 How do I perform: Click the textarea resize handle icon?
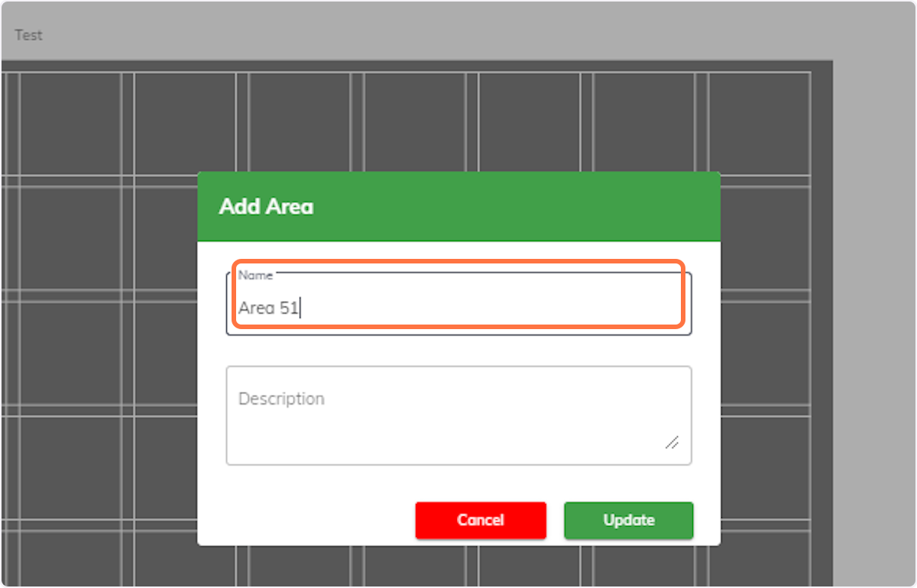(672, 441)
